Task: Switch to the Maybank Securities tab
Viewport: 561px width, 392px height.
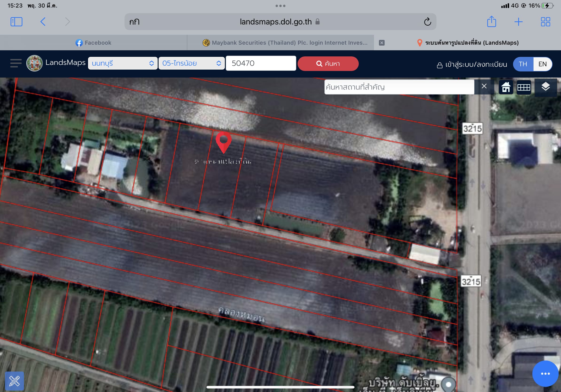Action: (x=285, y=43)
